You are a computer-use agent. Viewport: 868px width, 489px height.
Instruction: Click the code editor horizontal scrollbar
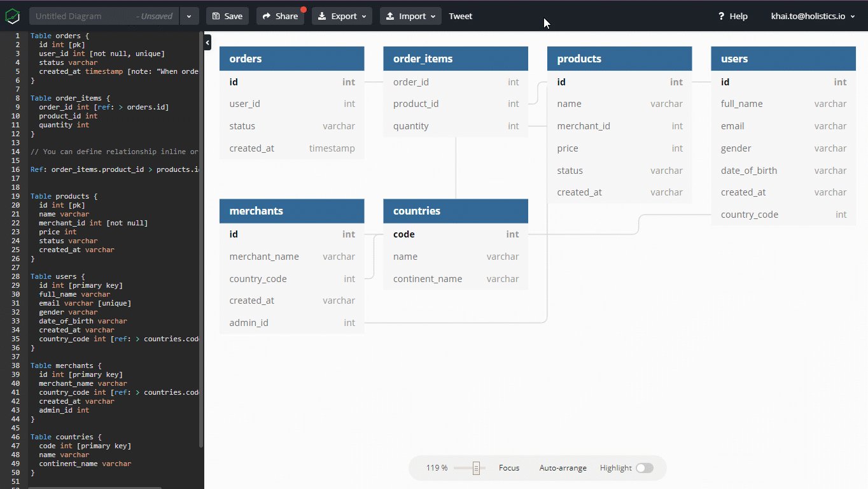coord(95,486)
